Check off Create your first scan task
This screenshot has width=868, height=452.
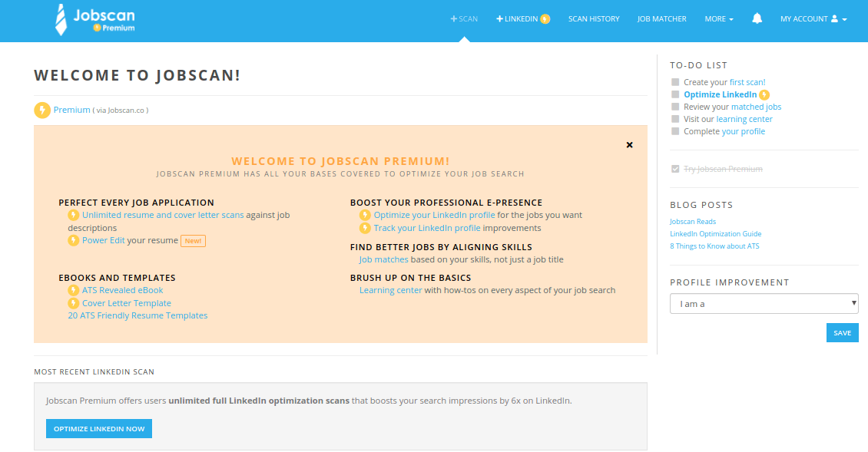tap(675, 82)
